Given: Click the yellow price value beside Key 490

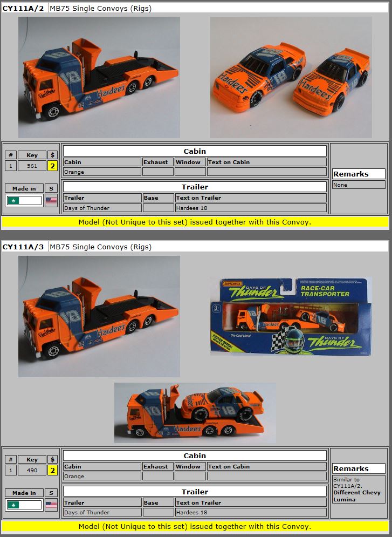Looking at the screenshot, I should [52, 470].
